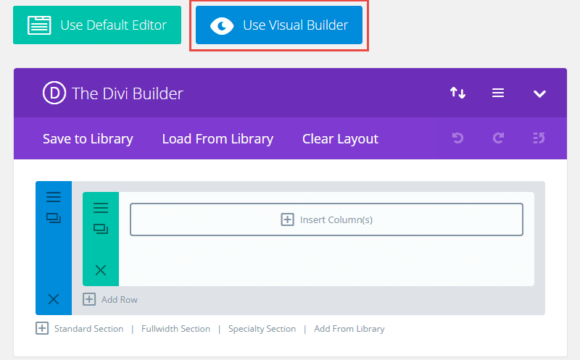Add a Fullwidth Section
Screen dimensions: 580x360
tap(176, 329)
